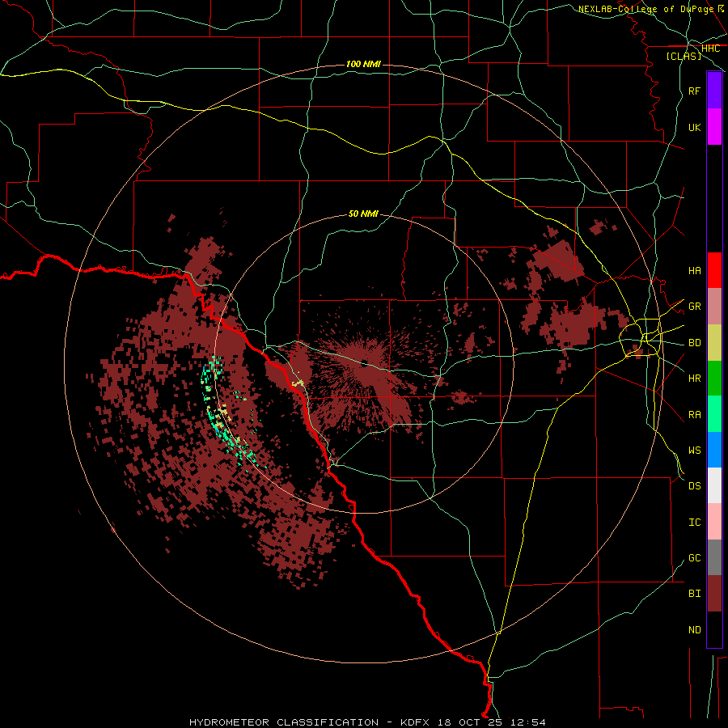The image size is (728, 728).
Task: Click the magenta UK legend swatch
Action: 714,127
